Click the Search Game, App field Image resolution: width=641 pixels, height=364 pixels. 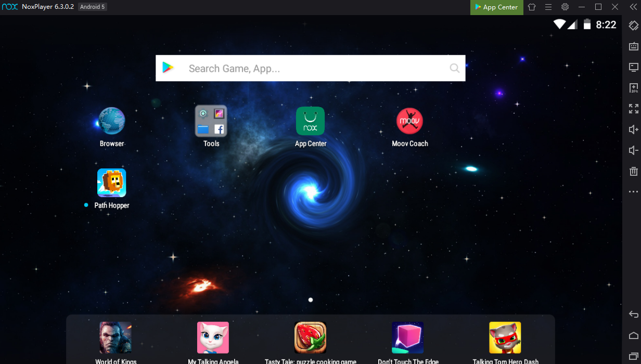311,68
